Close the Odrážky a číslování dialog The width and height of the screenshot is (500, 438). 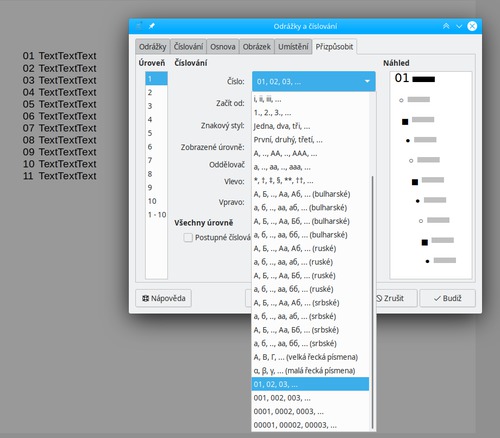click(472, 26)
